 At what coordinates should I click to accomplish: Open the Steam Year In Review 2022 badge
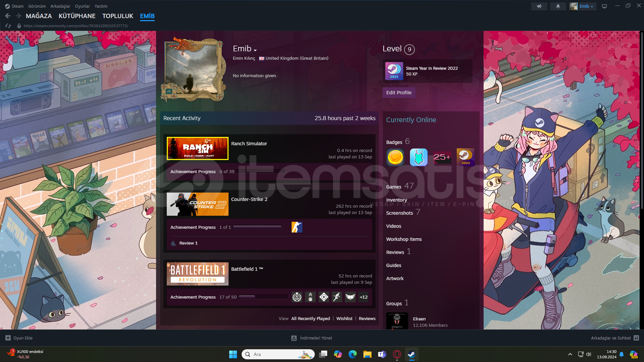click(394, 71)
